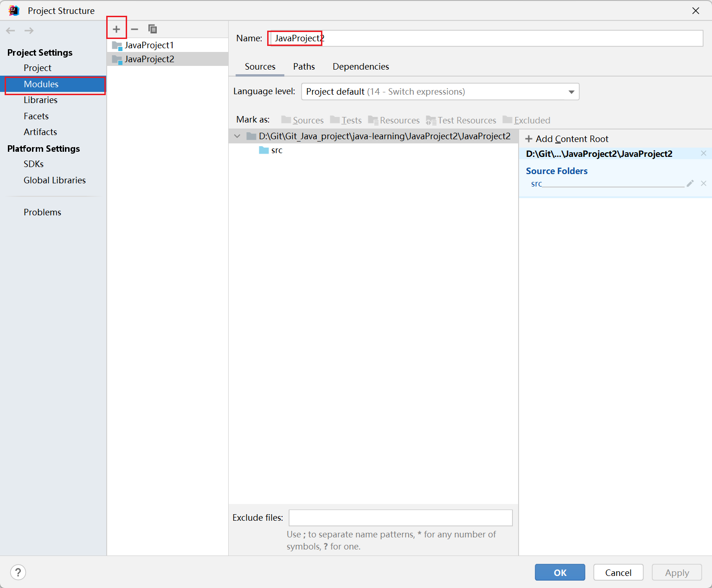Click the Remove module minus icon
Viewport: 712px width, 588px height.
point(135,29)
